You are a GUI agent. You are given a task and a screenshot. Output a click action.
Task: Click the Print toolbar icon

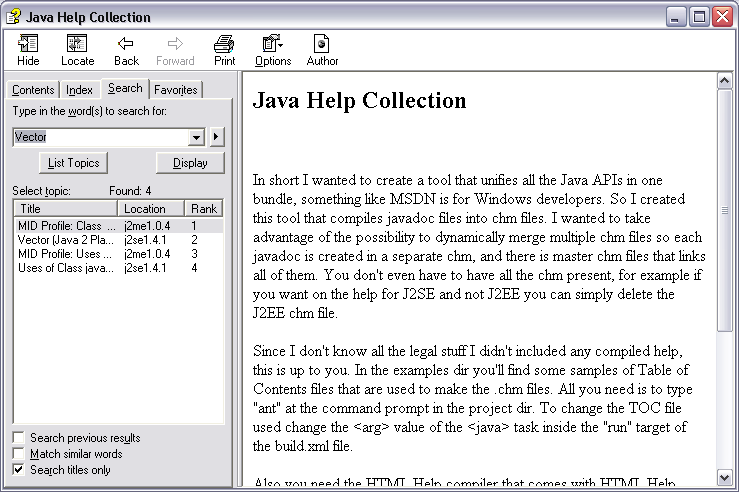click(224, 44)
